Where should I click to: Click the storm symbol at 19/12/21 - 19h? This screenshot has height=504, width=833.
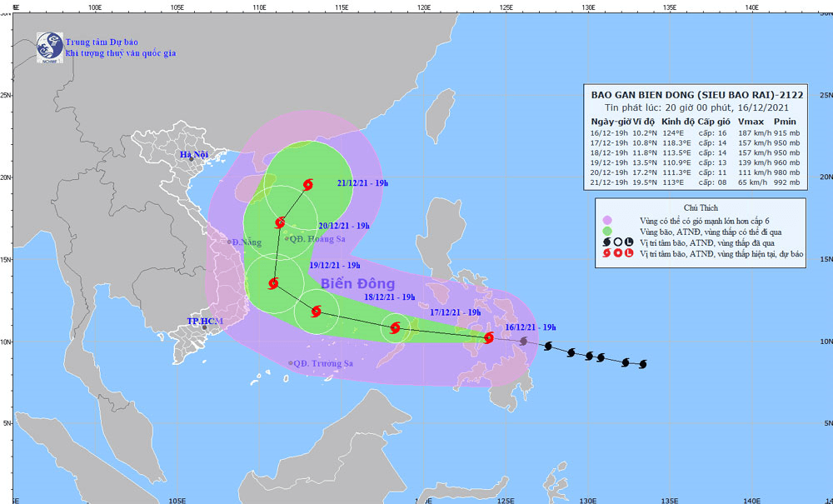(273, 283)
